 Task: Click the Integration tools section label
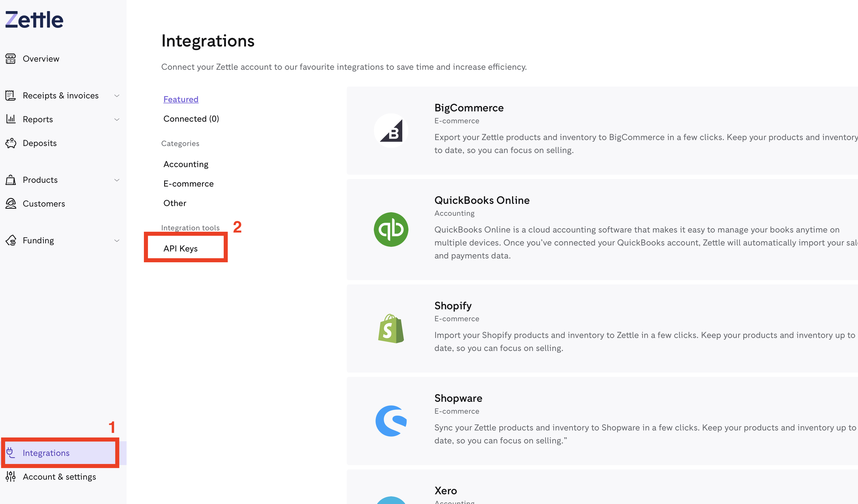click(x=190, y=227)
